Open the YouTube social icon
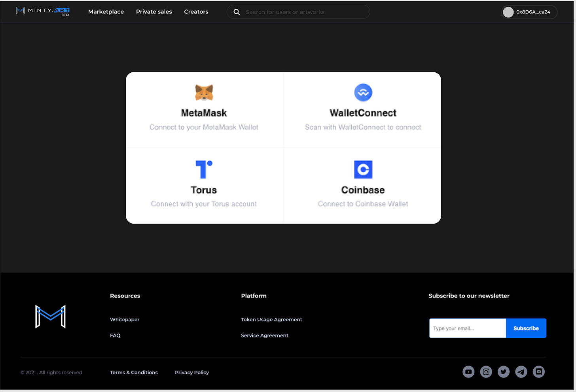 [x=468, y=372]
